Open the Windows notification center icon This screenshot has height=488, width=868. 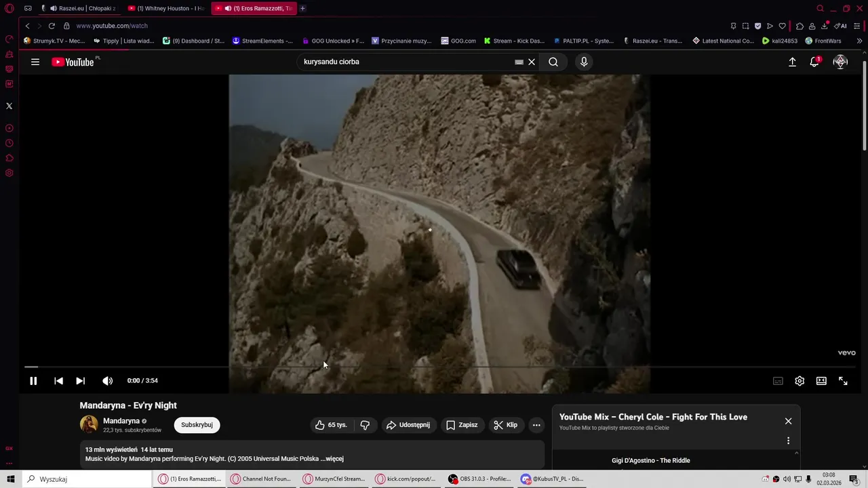854,479
